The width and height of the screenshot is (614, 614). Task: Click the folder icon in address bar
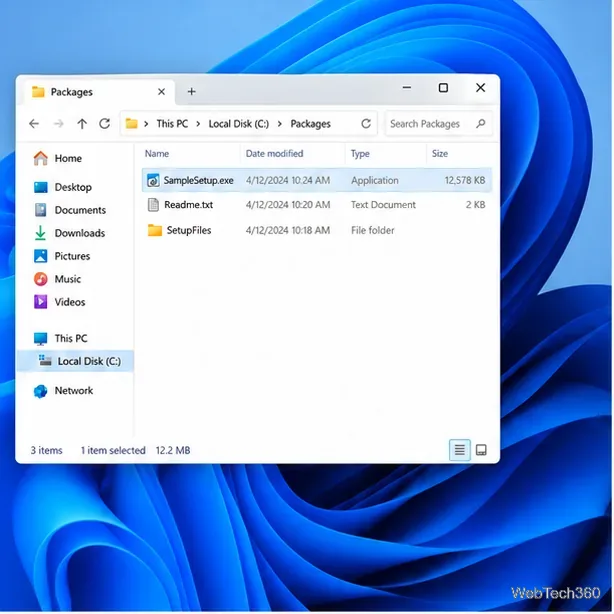(132, 124)
